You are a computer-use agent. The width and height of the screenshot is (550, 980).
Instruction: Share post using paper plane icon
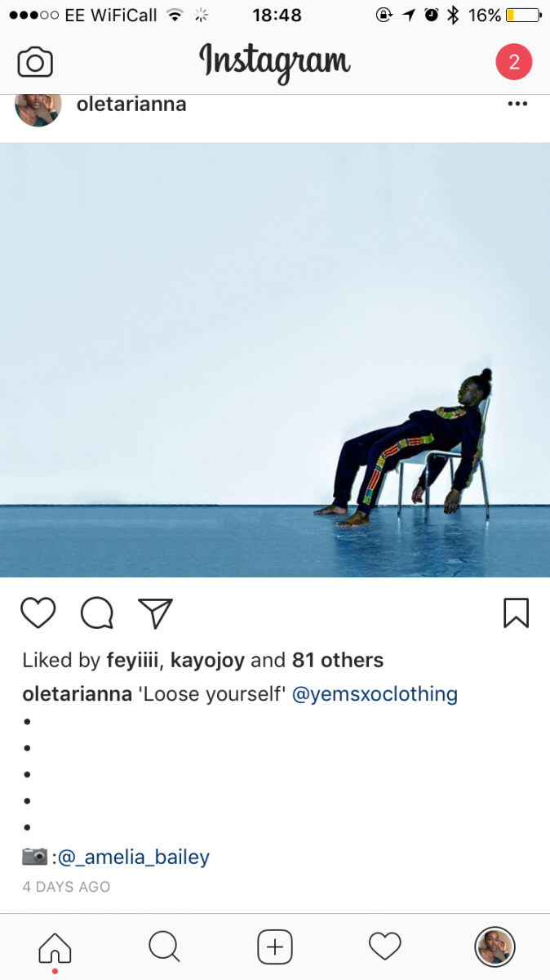click(155, 613)
